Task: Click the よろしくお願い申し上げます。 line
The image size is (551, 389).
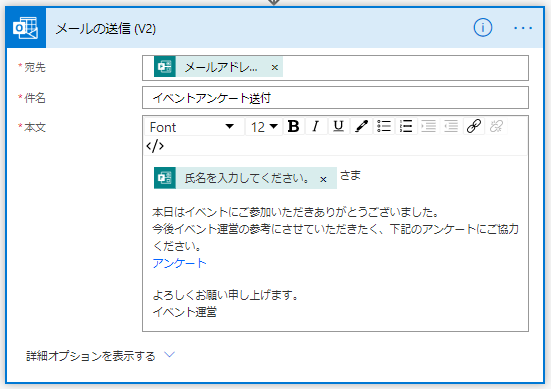Action: (x=226, y=295)
